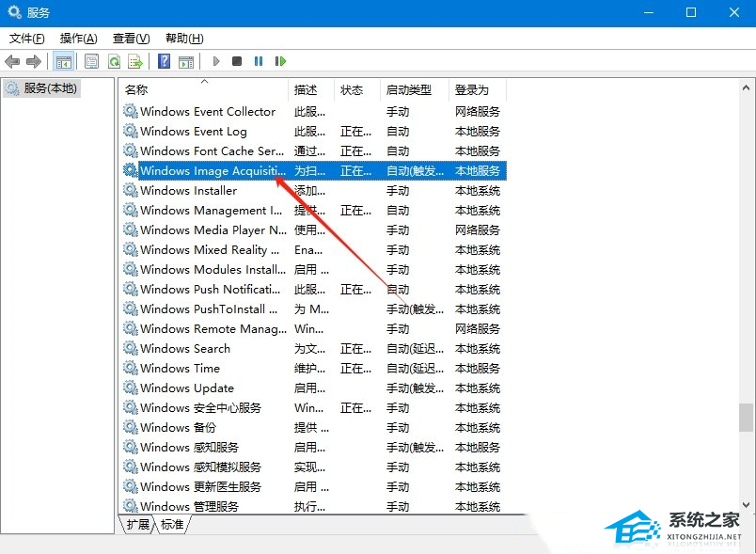Screen dimensions: 756x554
Task: Click 正在... status of Windows Time
Action: point(355,369)
